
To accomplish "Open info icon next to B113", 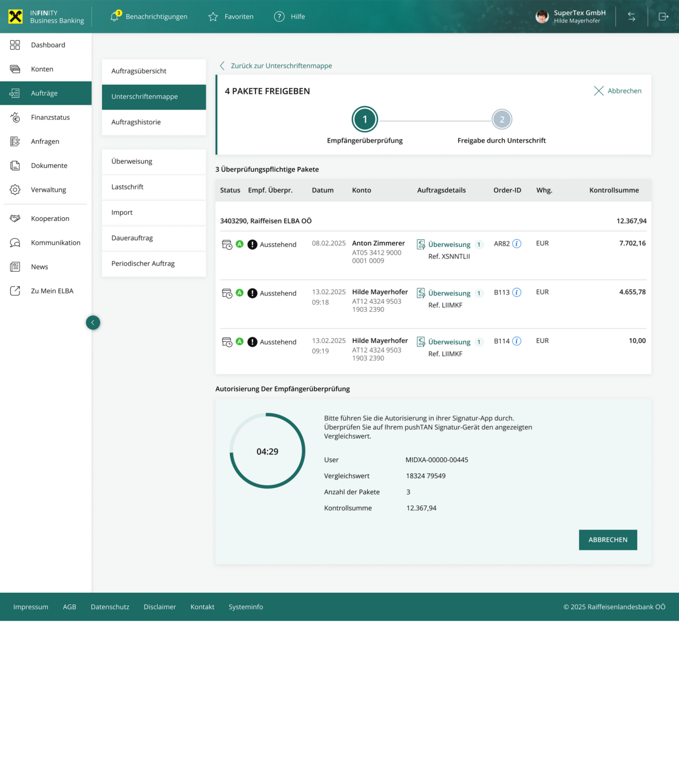I will [x=517, y=292].
